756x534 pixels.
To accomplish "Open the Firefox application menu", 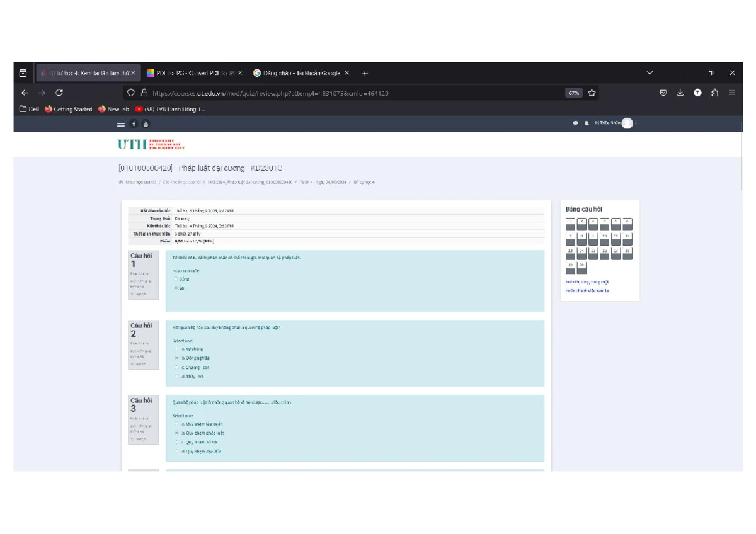I will coord(731,93).
